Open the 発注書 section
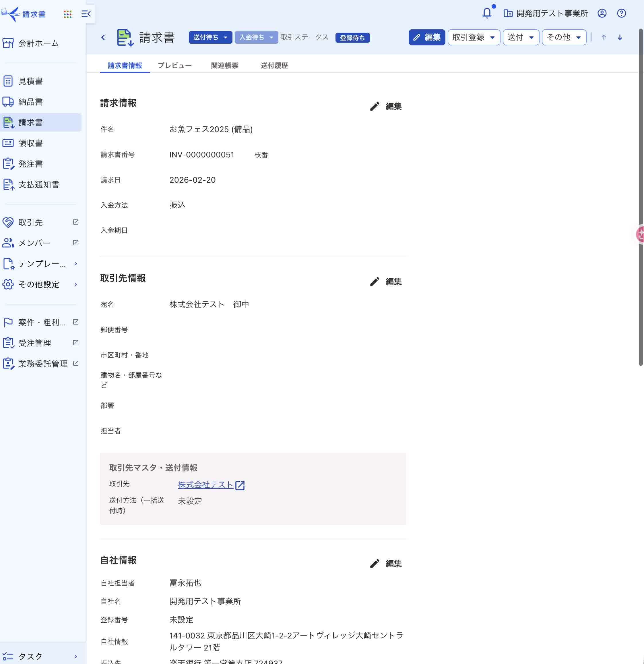The image size is (644, 664). (30, 164)
